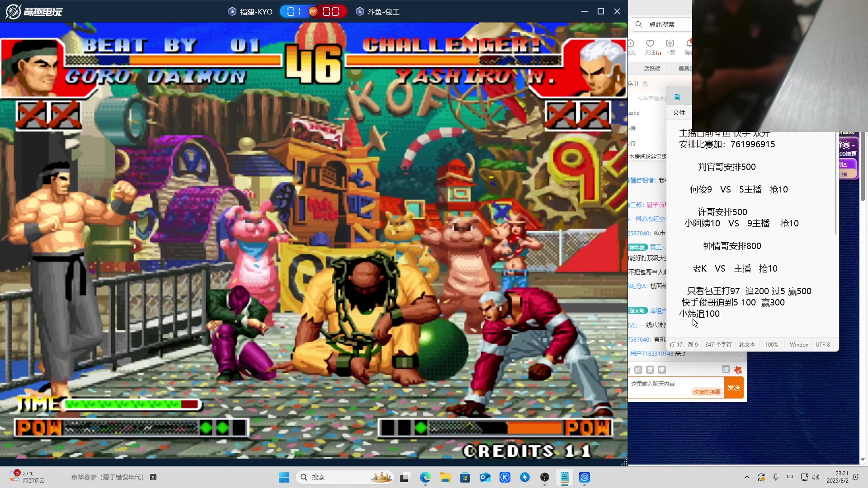Open the 奇趣电玩 taskbar icon
This screenshot has width=868, height=488.
pyautogui.click(x=585, y=477)
